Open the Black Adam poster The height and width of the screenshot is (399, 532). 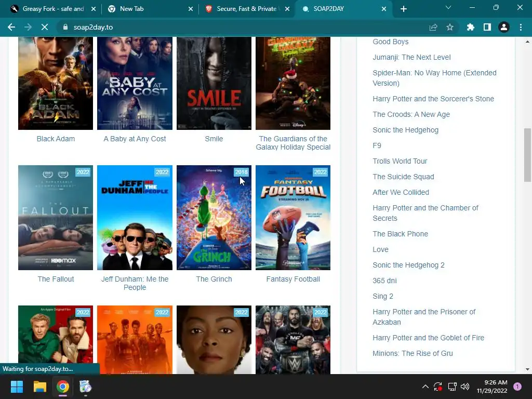click(56, 83)
